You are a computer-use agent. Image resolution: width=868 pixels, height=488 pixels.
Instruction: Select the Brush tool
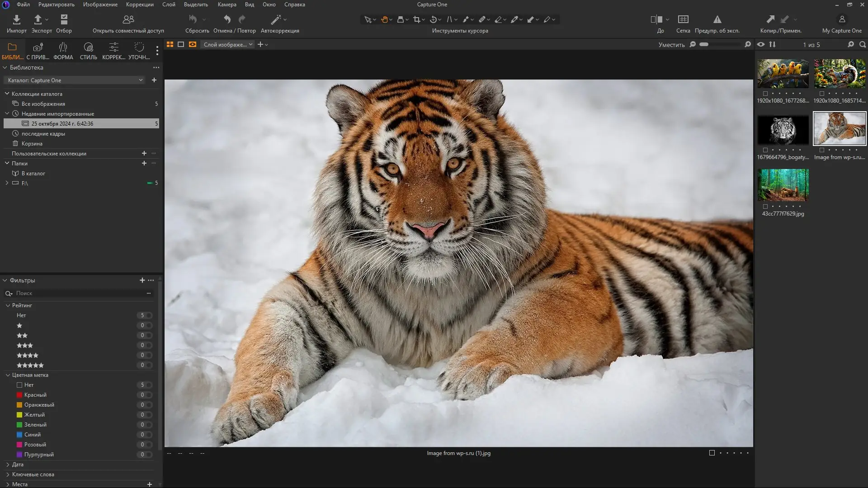tap(467, 19)
